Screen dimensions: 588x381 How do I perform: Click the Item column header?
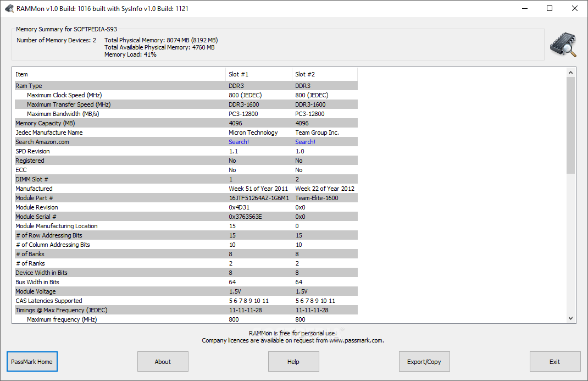(x=120, y=74)
